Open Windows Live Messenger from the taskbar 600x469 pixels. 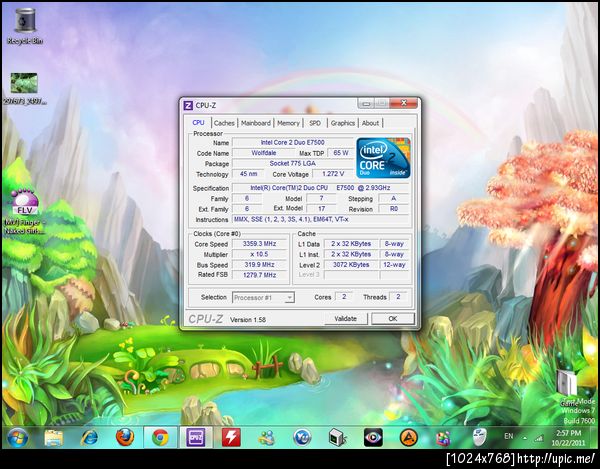[267, 438]
